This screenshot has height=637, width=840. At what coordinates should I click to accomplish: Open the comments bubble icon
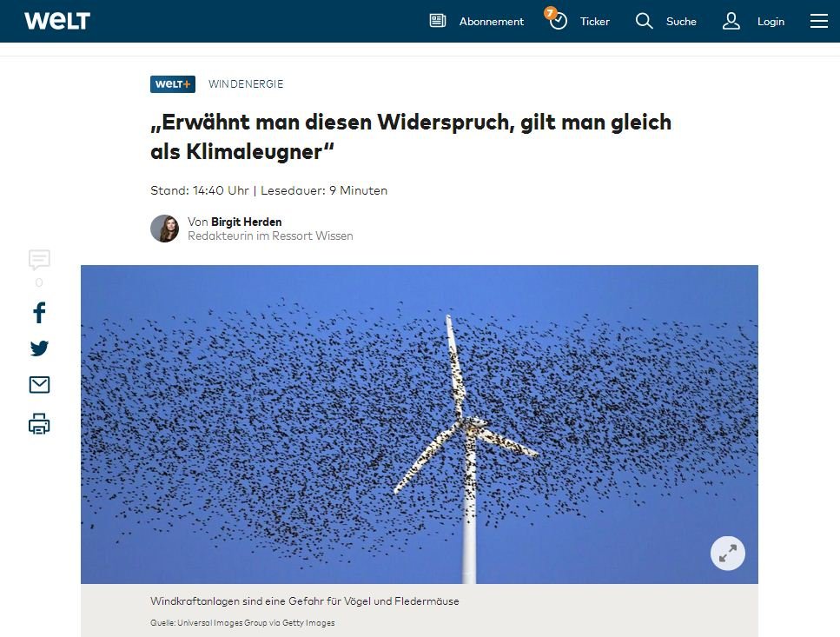click(x=39, y=259)
